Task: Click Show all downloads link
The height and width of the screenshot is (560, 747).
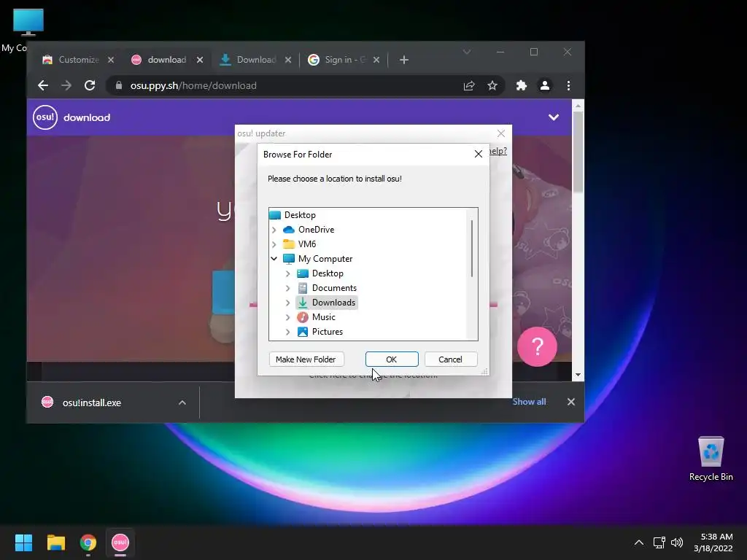Action: (530, 402)
